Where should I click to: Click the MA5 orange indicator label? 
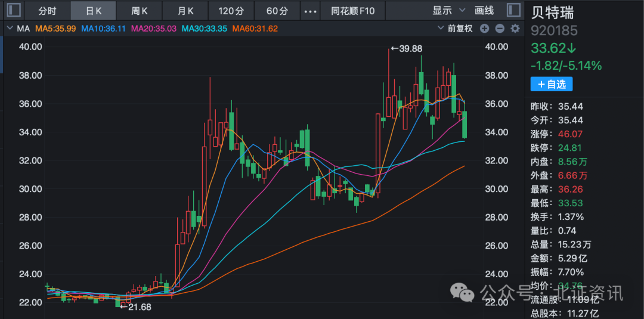tap(55, 29)
